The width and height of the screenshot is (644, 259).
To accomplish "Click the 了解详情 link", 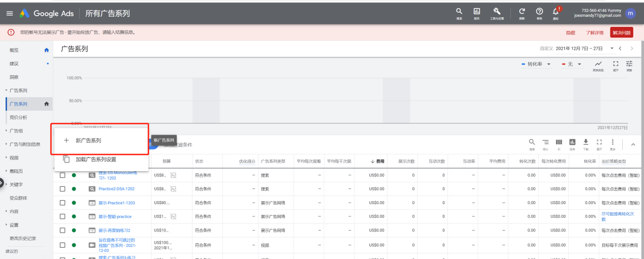I will [595, 33].
